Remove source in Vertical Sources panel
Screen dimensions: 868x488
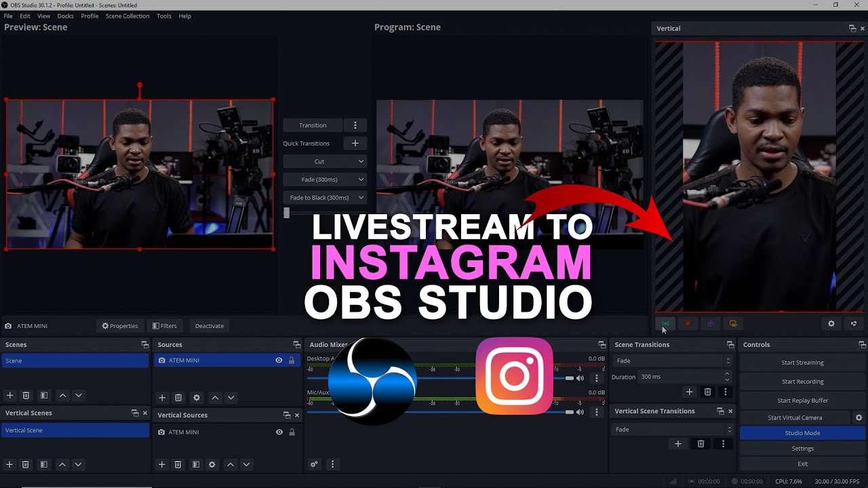178,464
